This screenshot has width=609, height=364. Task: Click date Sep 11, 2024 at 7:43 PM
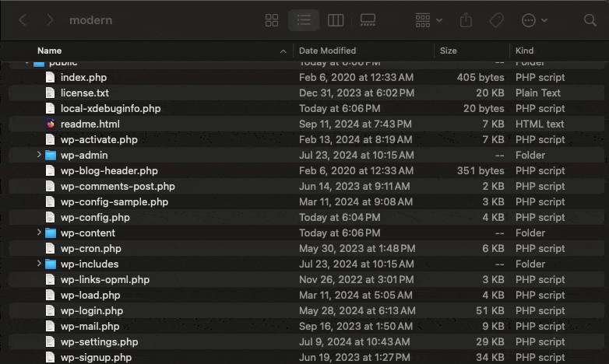(355, 124)
